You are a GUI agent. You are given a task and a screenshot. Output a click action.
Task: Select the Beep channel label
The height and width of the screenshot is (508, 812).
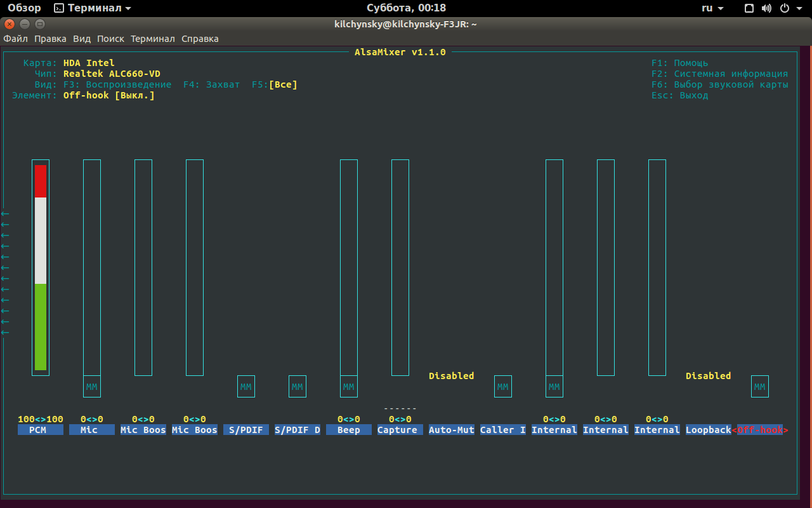pos(349,430)
